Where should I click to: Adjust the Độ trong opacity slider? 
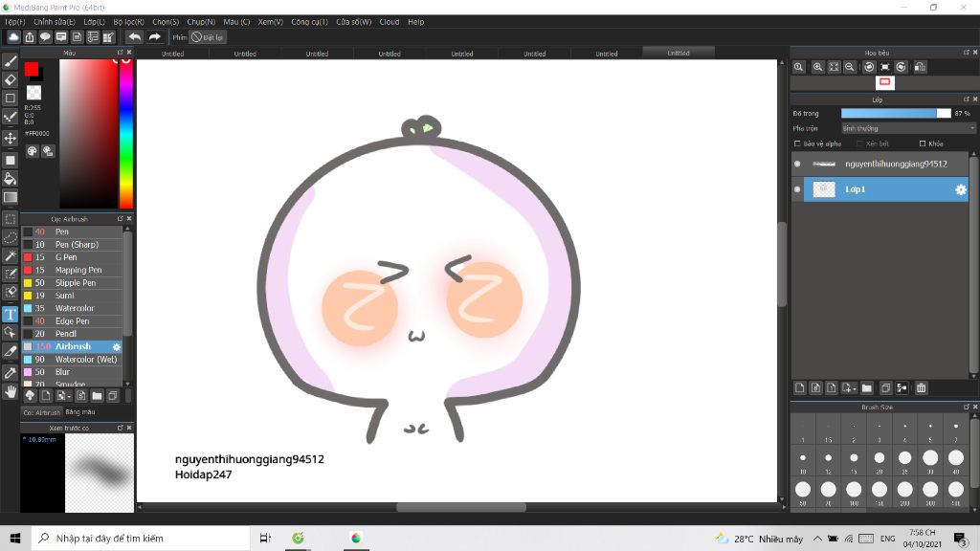[896, 113]
